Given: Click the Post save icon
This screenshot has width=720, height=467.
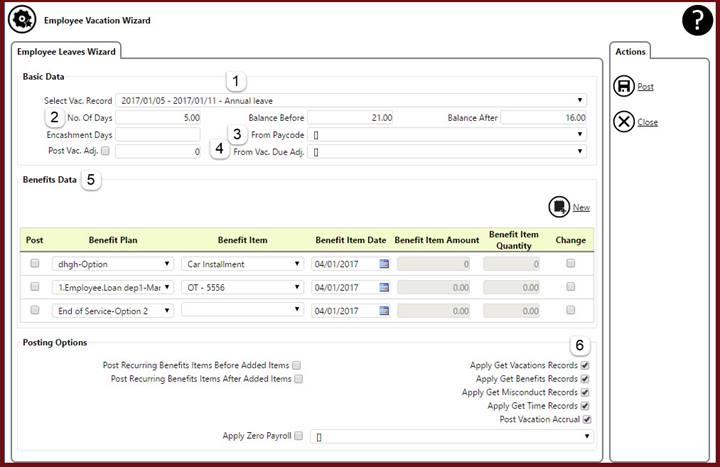Looking at the screenshot, I should pyautogui.click(x=623, y=87).
